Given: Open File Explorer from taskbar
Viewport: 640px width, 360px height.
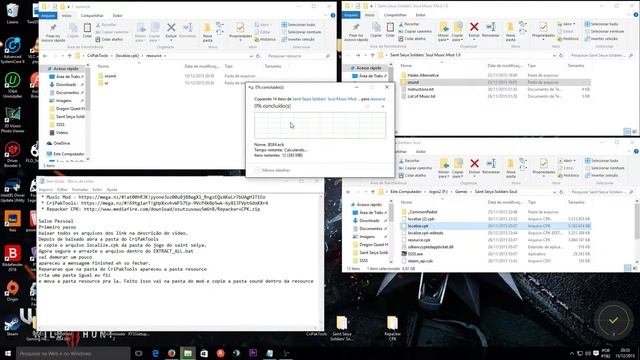Looking at the screenshot, I should tap(188, 353).
